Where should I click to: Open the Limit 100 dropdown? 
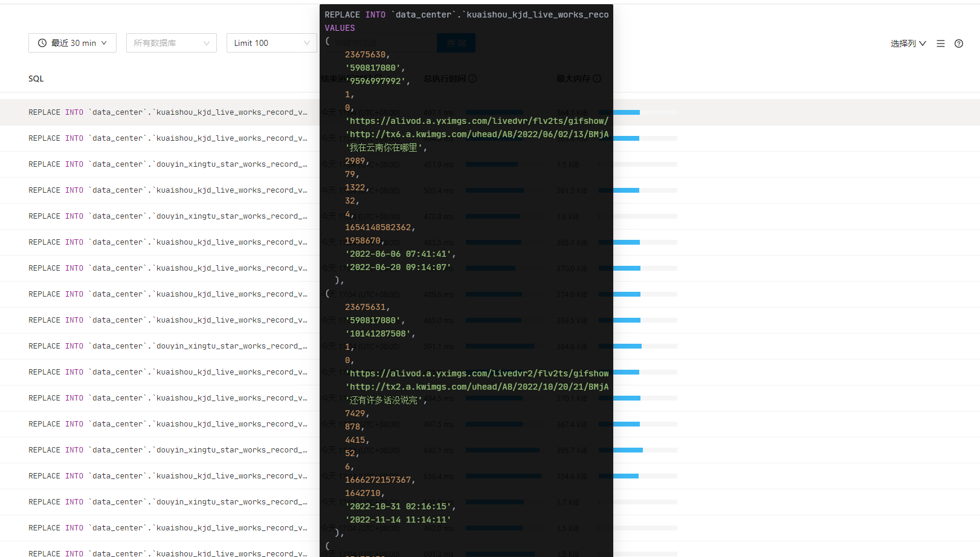point(271,43)
